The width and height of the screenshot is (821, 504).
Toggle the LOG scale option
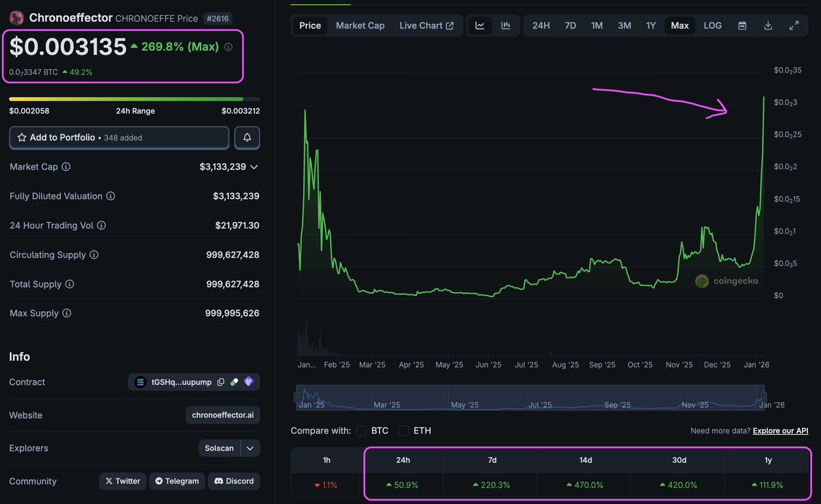712,25
